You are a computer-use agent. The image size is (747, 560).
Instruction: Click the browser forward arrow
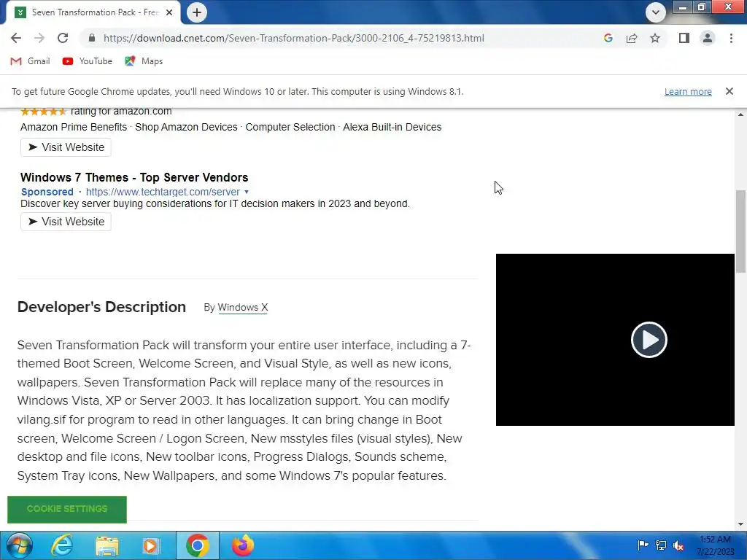39,38
